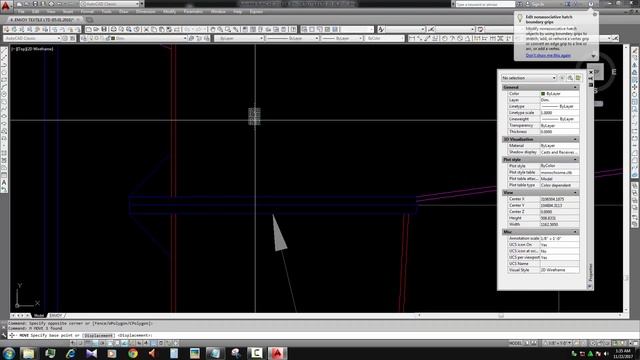This screenshot has width=640, height=360.
Task: Click Make Object's Layer Current icon
Action: tap(191, 38)
